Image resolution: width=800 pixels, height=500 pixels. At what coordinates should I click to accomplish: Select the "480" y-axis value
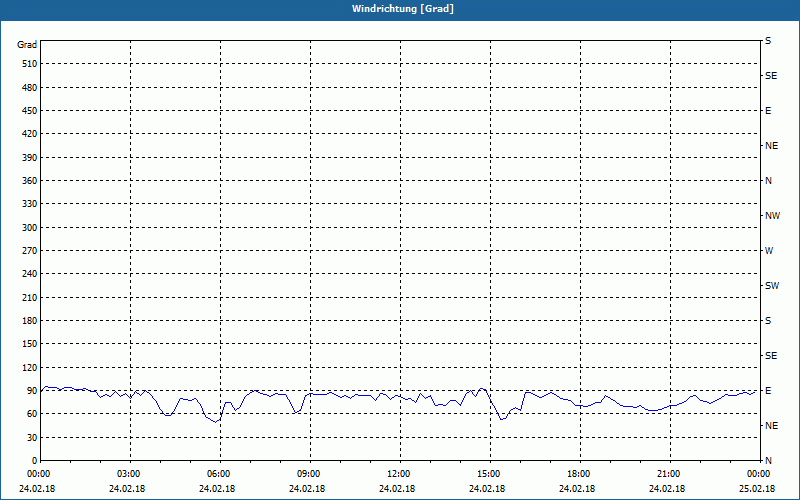tap(30, 88)
